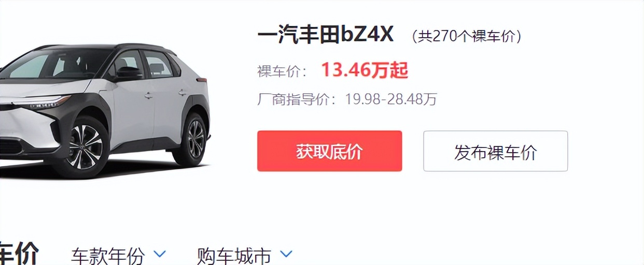Expand the blue chevron beside 购车城市
Viewport: 644px width, 265px height.
pos(286,254)
